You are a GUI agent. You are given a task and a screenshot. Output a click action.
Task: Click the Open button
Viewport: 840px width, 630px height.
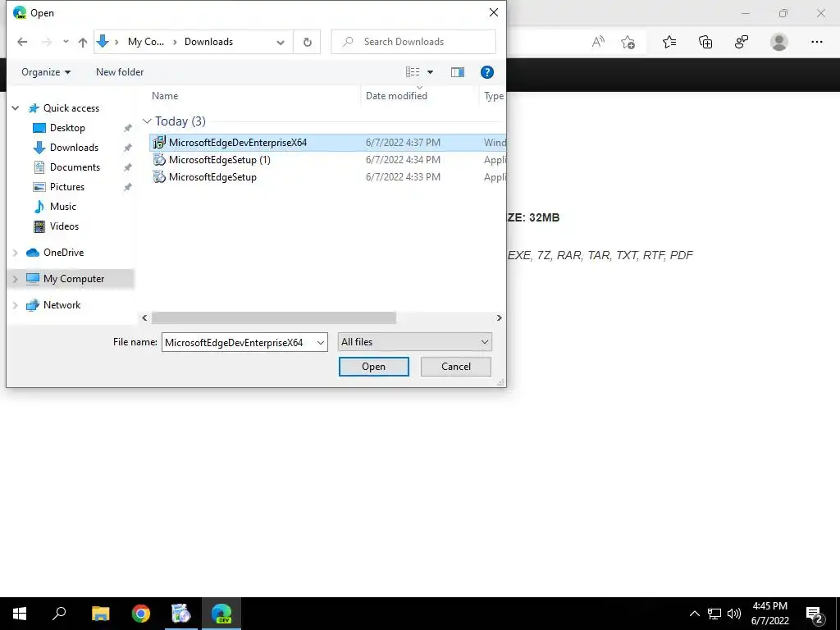373,367
